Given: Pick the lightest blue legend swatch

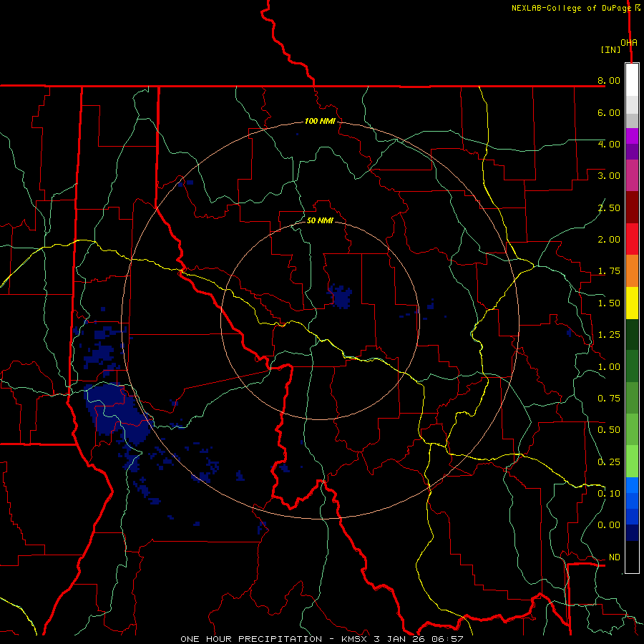Looking at the screenshot, I should (632, 485).
